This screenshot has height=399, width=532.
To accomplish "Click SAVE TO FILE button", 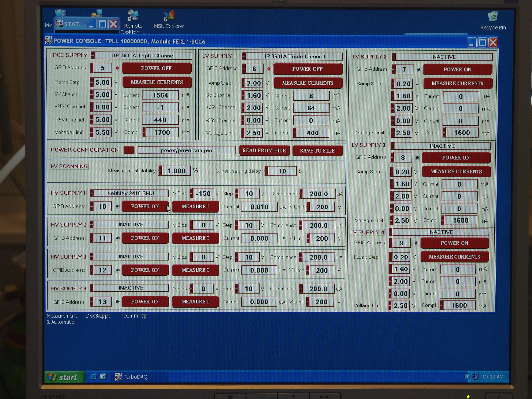I will [x=317, y=151].
